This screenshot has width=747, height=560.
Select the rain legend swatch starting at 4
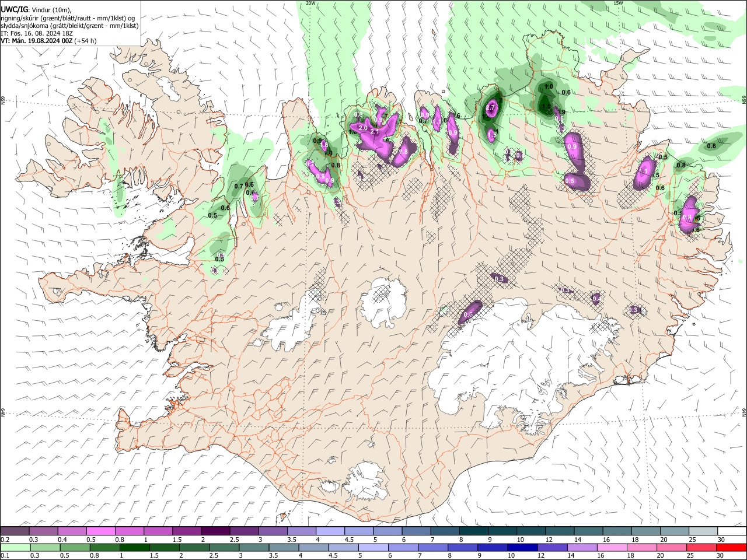click(313, 547)
